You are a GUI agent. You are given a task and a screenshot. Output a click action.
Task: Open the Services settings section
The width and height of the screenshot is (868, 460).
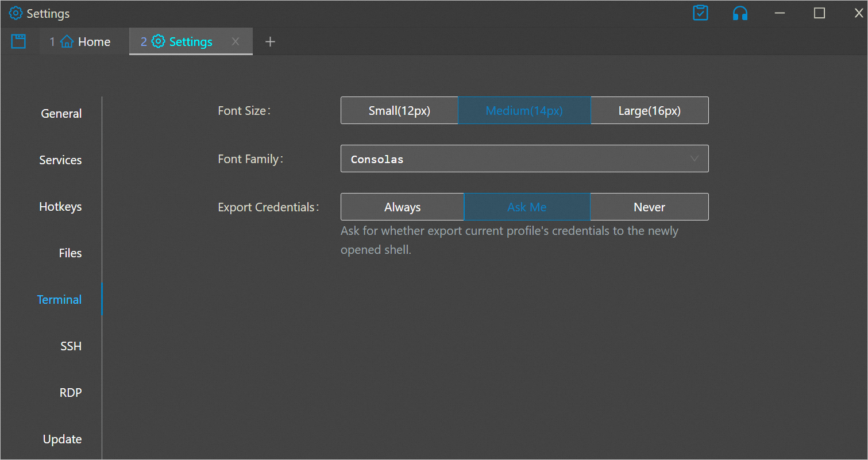[x=60, y=160]
